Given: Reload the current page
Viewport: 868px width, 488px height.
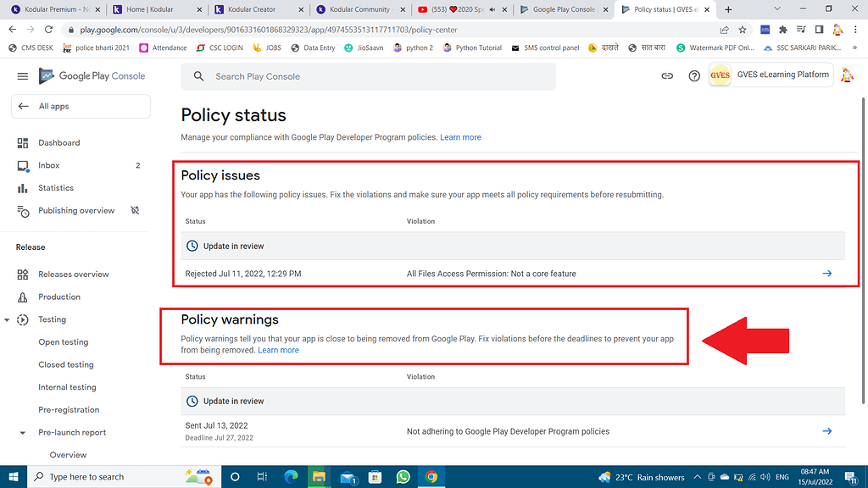Looking at the screenshot, I should click(x=48, y=30).
